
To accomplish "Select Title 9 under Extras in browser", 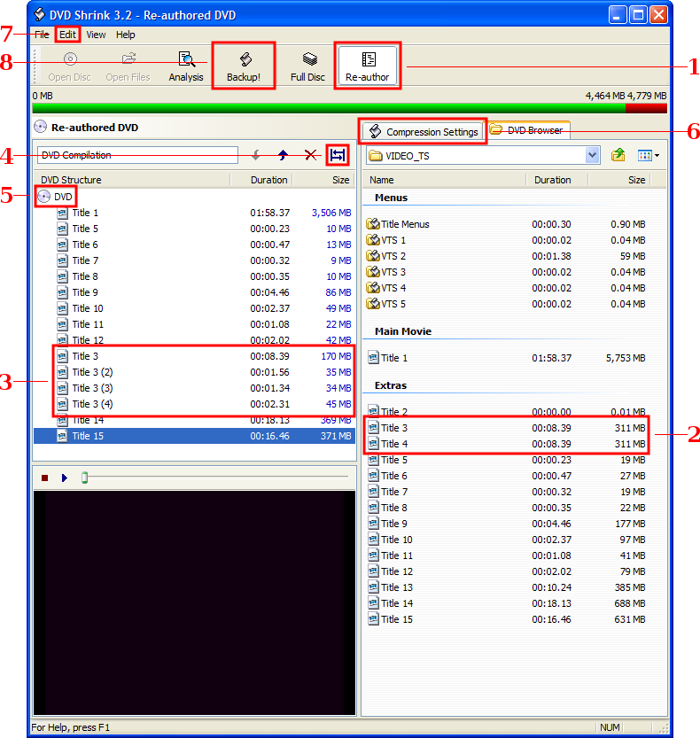I will (x=388, y=524).
